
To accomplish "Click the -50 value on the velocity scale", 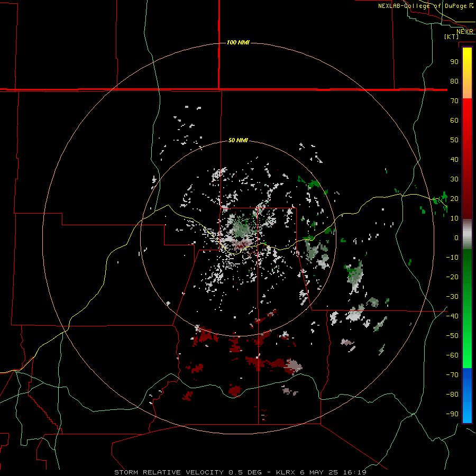I will tap(452, 336).
